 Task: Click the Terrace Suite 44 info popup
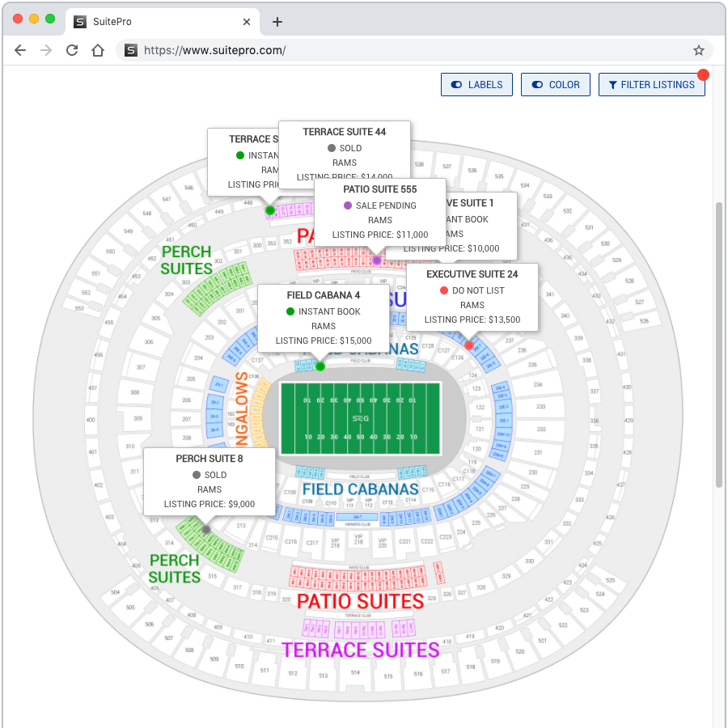pyautogui.click(x=345, y=140)
